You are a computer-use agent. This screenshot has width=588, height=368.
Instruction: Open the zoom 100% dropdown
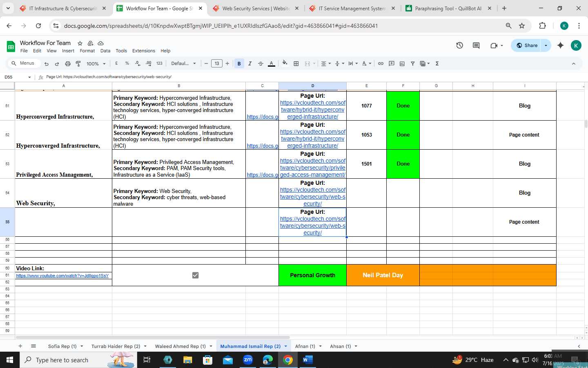tap(96, 64)
